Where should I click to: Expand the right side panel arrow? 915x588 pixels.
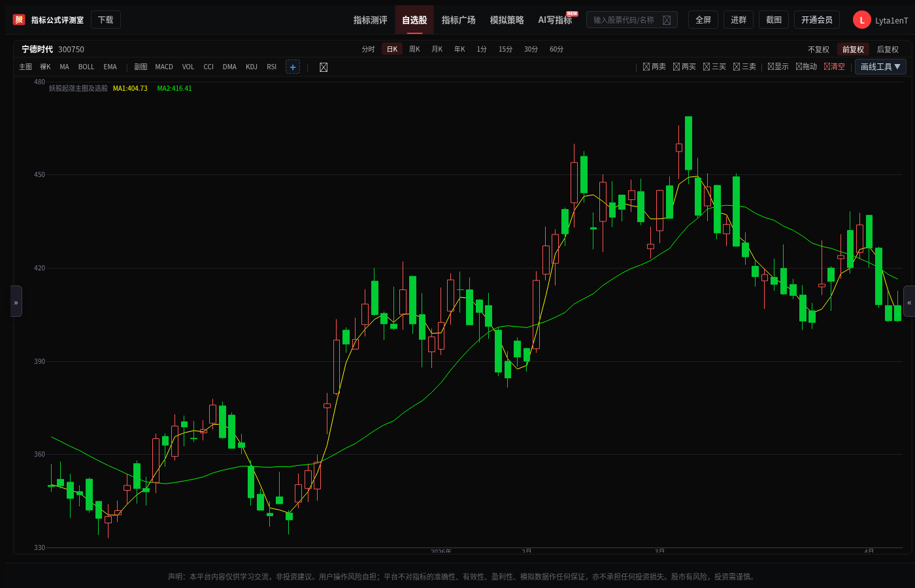pos(909,301)
